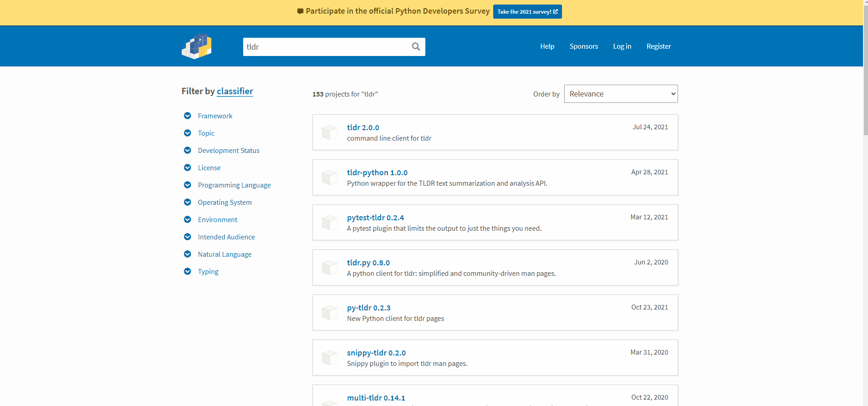
Task: Open the tldr.py 0.8.0 project
Action: pos(368,263)
